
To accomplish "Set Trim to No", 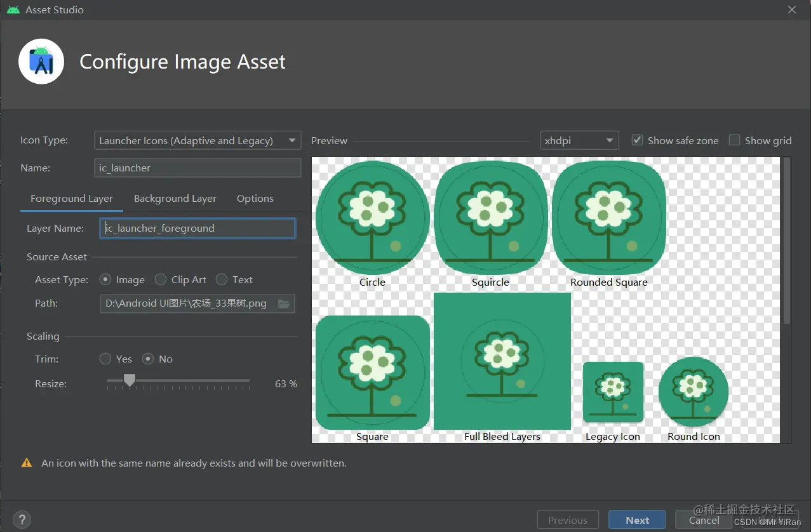I will 148,359.
